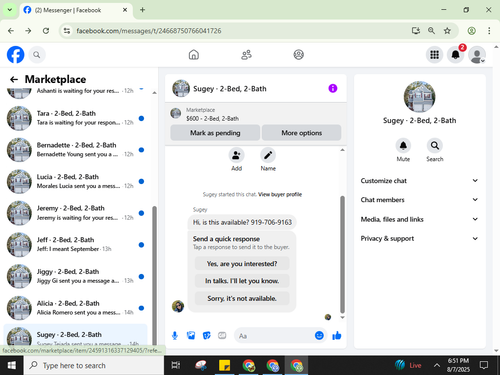Expand the Privacy & support section

point(419,238)
